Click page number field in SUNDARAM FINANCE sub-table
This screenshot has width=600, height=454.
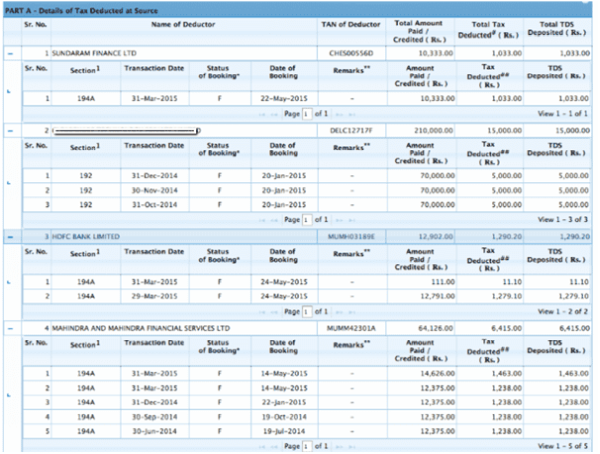point(307,114)
